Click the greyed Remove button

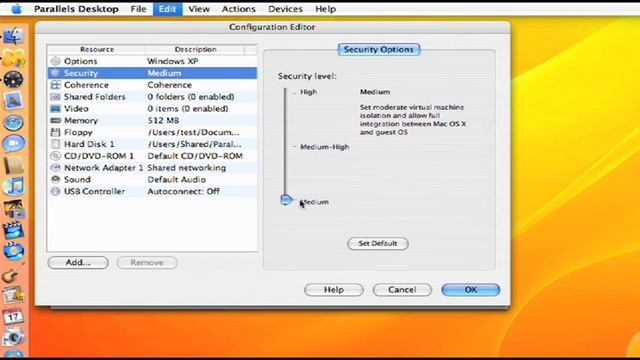click(x=147, y=262)
